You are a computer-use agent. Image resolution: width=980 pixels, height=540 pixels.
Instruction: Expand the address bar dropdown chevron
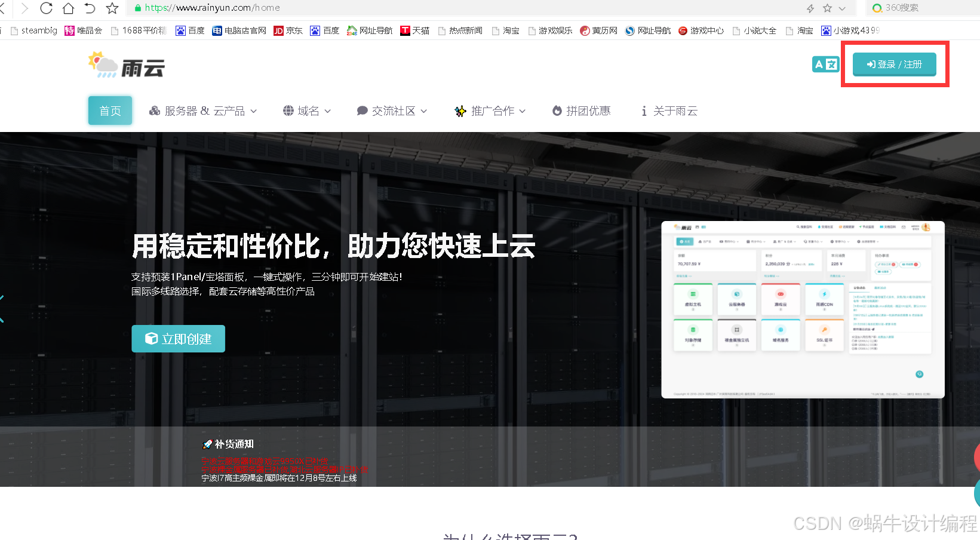(842, 8)
